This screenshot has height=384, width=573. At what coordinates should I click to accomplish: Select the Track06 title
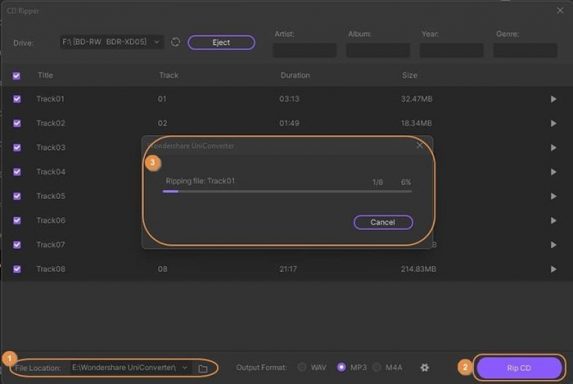coord(51,220)
